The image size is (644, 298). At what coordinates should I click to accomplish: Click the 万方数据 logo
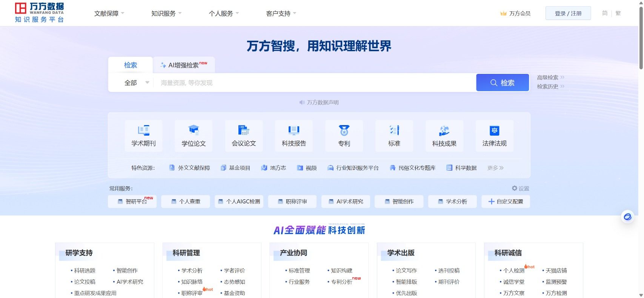pyautogui.click(x=39, y=13)
